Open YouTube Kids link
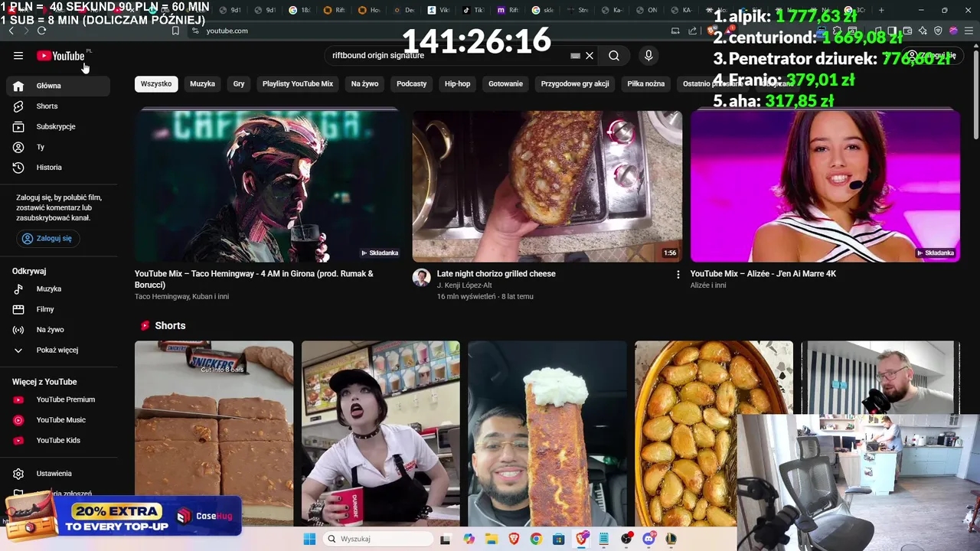Image resolution: width=980 pixels, height=551 pixels. 58,440
